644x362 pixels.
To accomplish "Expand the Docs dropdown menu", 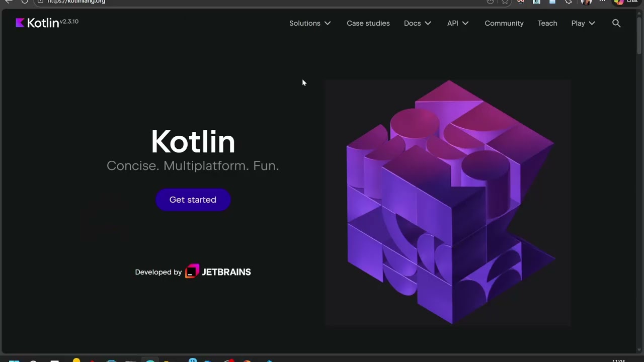I will [418, 23].
